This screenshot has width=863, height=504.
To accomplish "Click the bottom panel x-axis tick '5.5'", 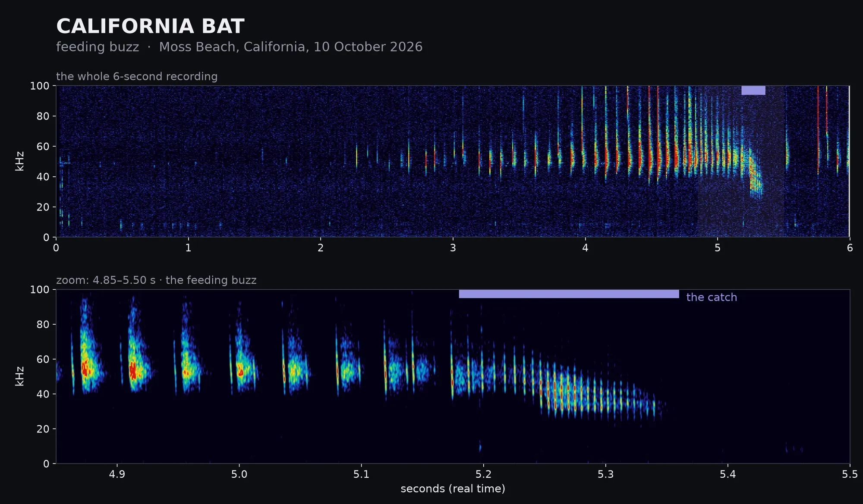I will tap(850, 474).
